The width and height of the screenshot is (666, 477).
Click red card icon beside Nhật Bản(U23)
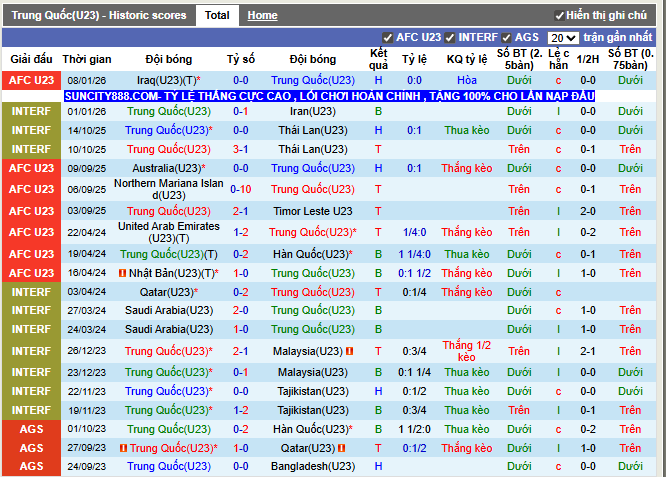coord(122,274)
